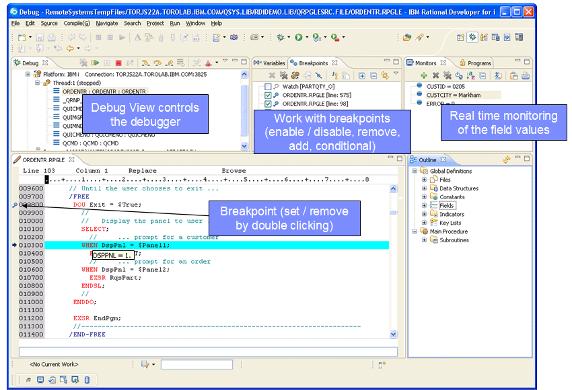Collapse the Platform: IBM i tree node
572x390 pixels.
[28, 74]
